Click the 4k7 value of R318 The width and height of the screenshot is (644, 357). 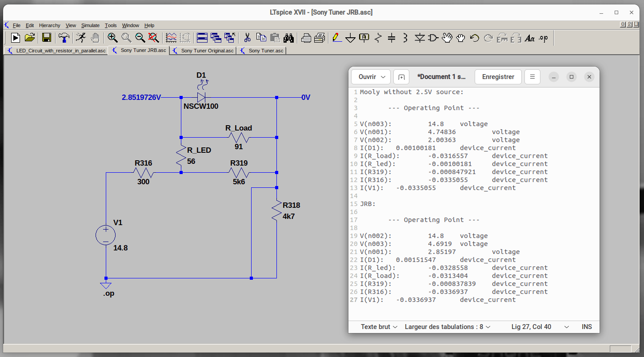[289, 217]
